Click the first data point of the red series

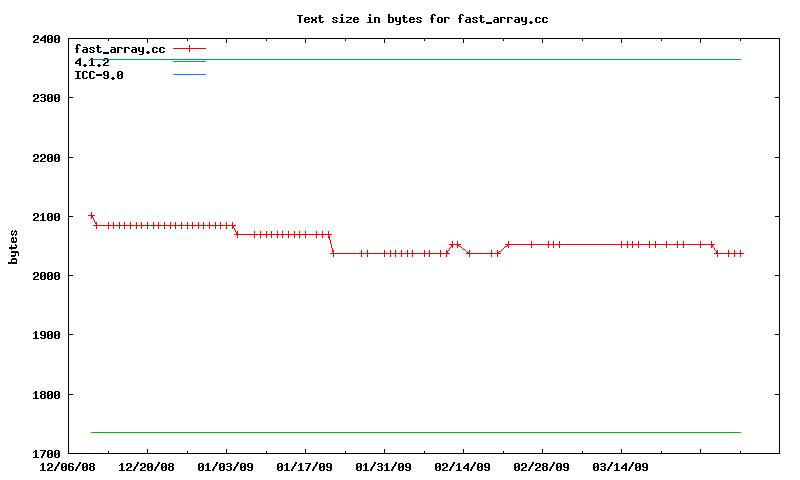91,215
